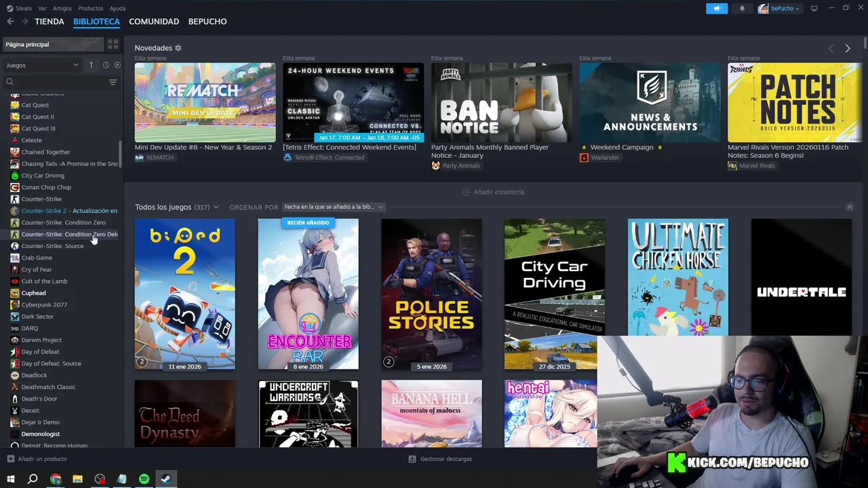Toggle the ready-to-play filter icon
This screenshot has width=868, height=488.
[117, 65]
